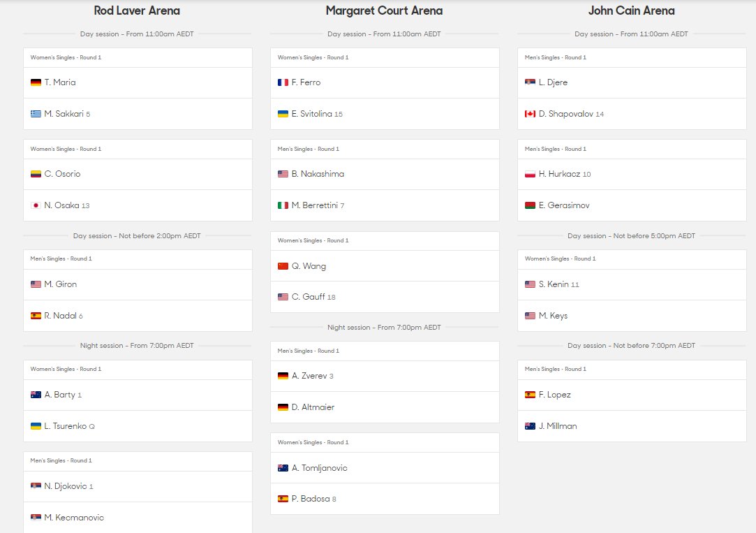Viewport: 756px width, 533px height.
Task: Click the Australian flag beside J. Millman
Action: click(530, 426)
